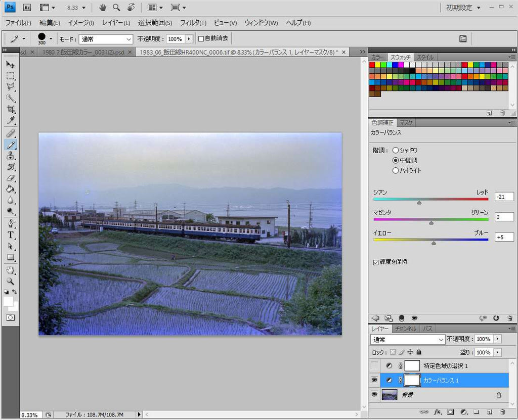Switch to the チャンネル tab

[406, 329]
